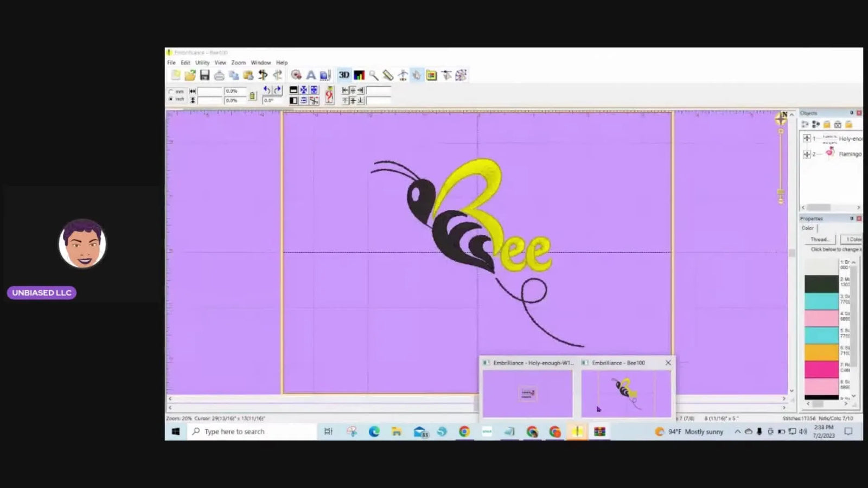This screenshot has width=868, height=488.
Task: Select the magnifying glass zoom tool
Action: click(374, 75)
